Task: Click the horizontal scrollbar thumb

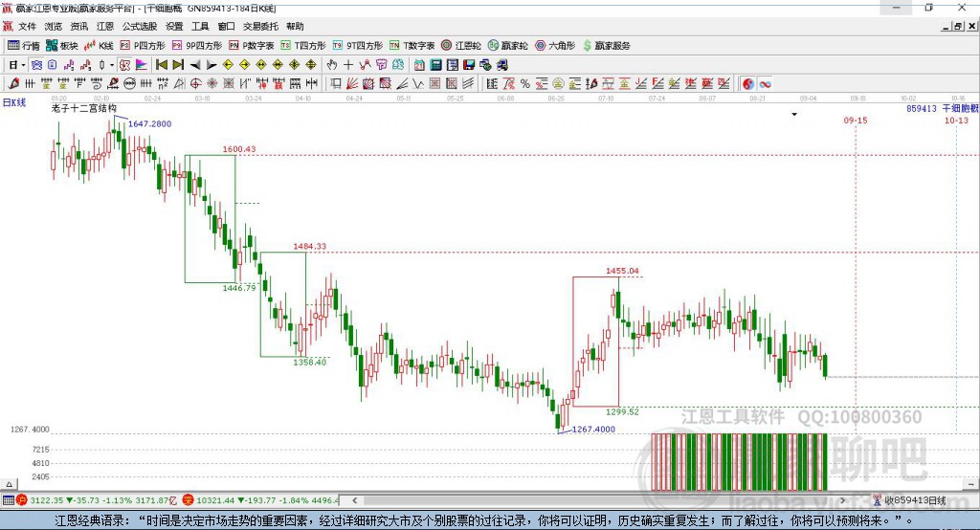Action: [593, 500]
